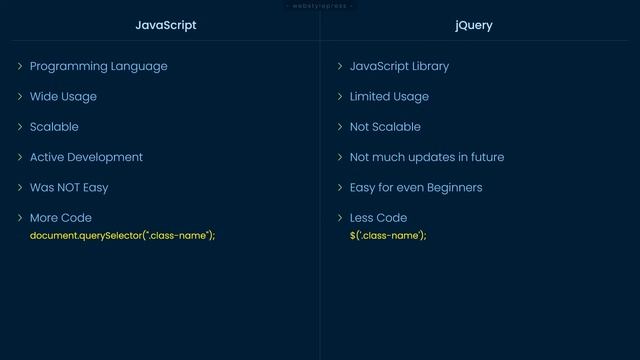Click the chevron before Scalable in JavaScript column
The image size is (640, 360).
[20, 127]
